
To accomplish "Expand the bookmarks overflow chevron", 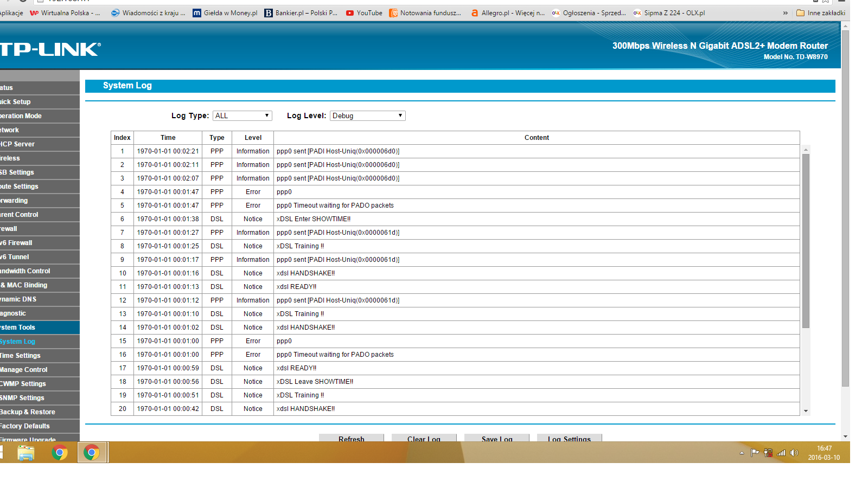I will pos(785,13).
